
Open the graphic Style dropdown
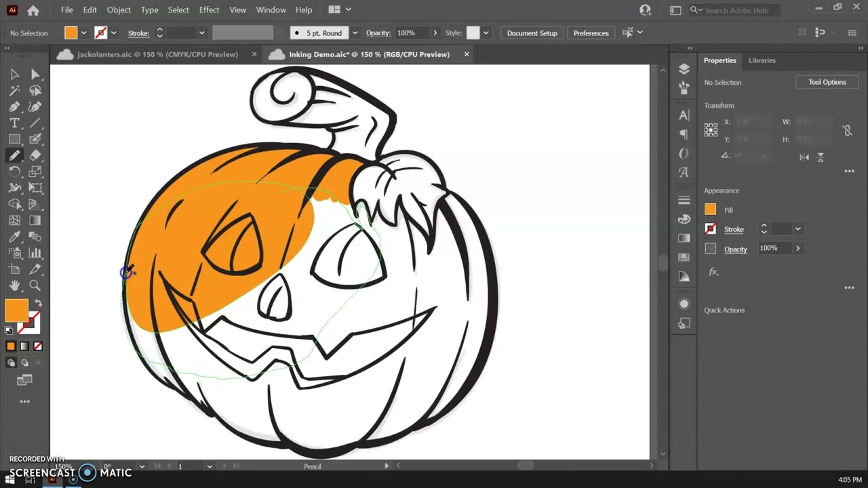click(486, 33)
